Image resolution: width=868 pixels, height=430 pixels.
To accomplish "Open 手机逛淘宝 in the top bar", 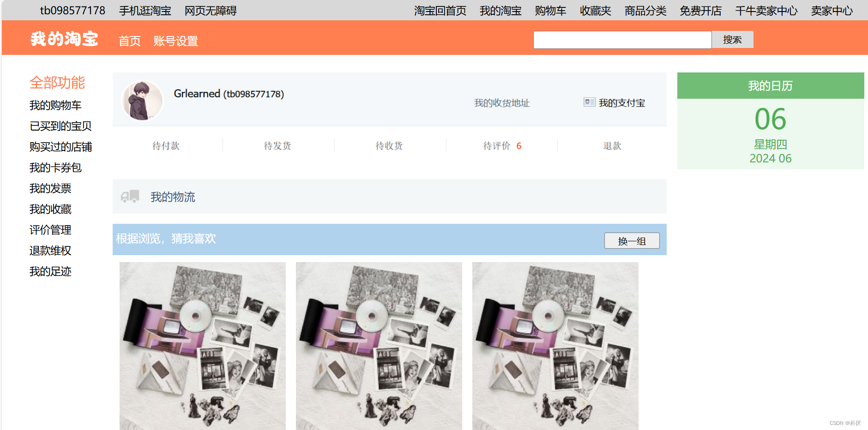I will 145,11.
